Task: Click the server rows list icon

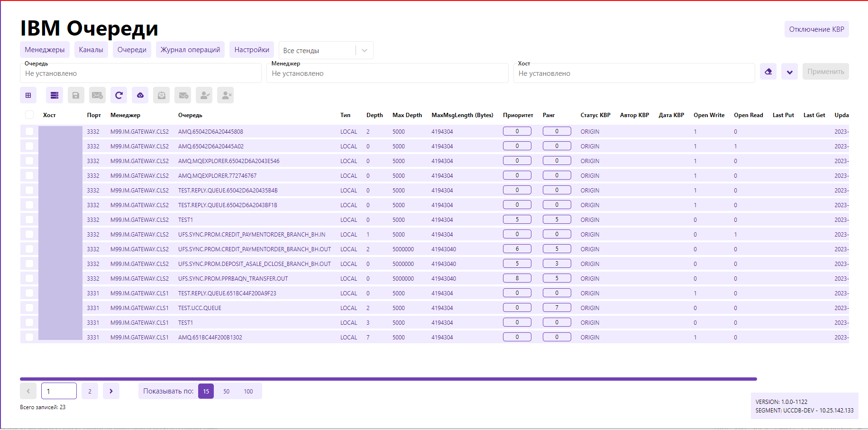Action: [x=55, y=95]
